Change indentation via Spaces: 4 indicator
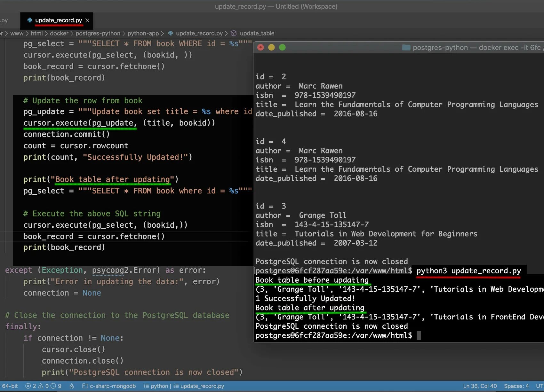This screenshot has width=544, height=392. (516, 386)
